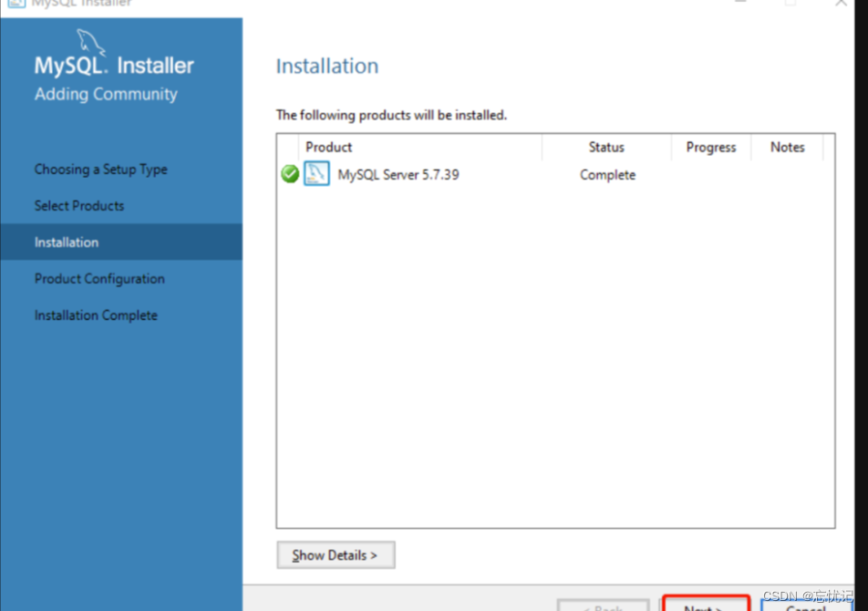Click the Status column header
Viewport: 868px width, 611px height.
[606, 147]
